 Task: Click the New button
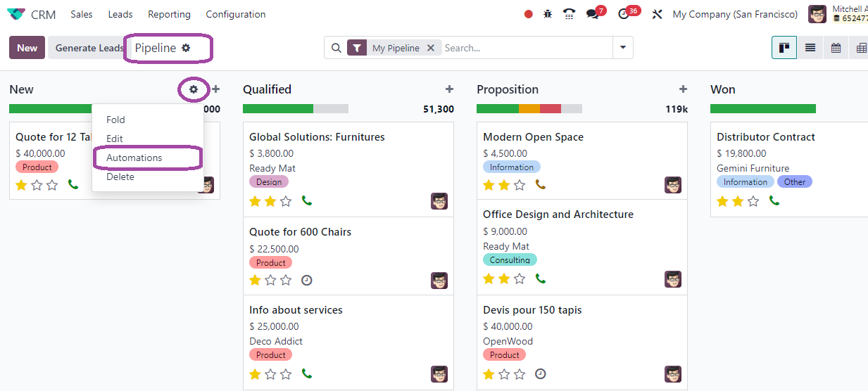[27, 48]
